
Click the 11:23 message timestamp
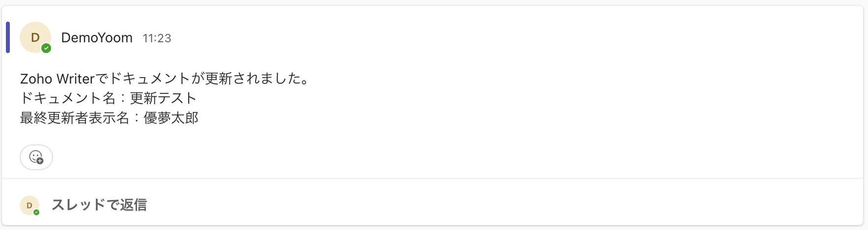pos(157,38)
